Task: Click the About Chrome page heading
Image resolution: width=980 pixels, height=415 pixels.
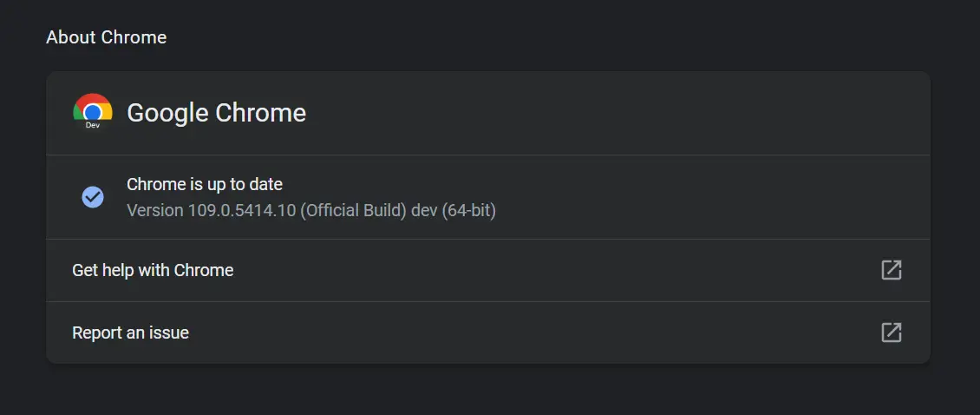Action: (107, 37)
